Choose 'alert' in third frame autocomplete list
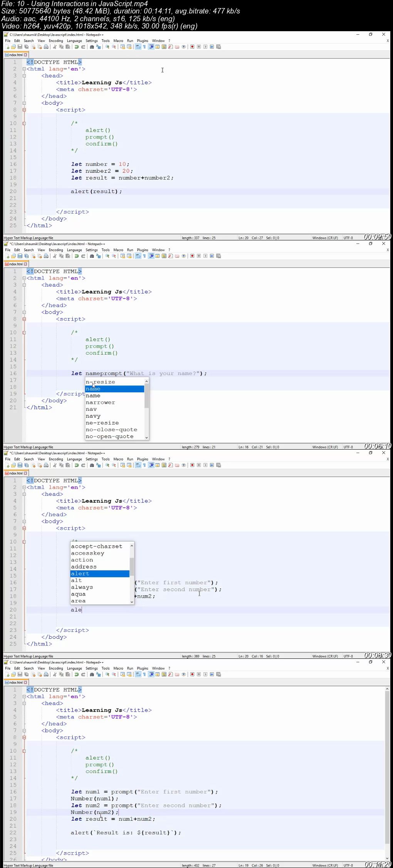Image resolution: width=393 pixels, height=868 pixels. pos(100,574)
